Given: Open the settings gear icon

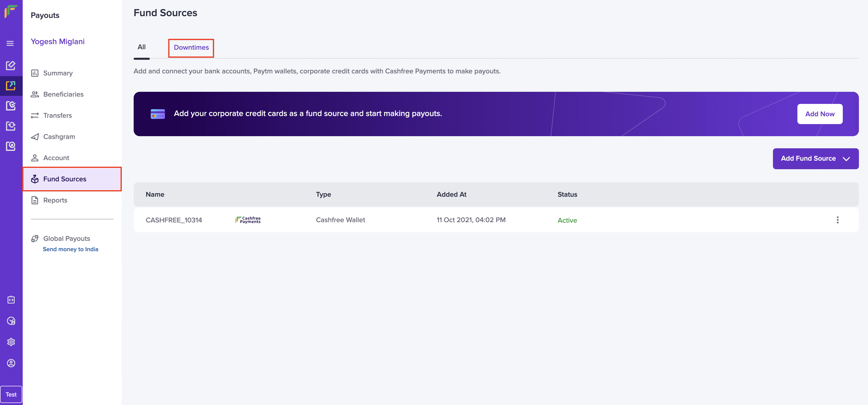Looking at the screenshot, I should point(11,342).
